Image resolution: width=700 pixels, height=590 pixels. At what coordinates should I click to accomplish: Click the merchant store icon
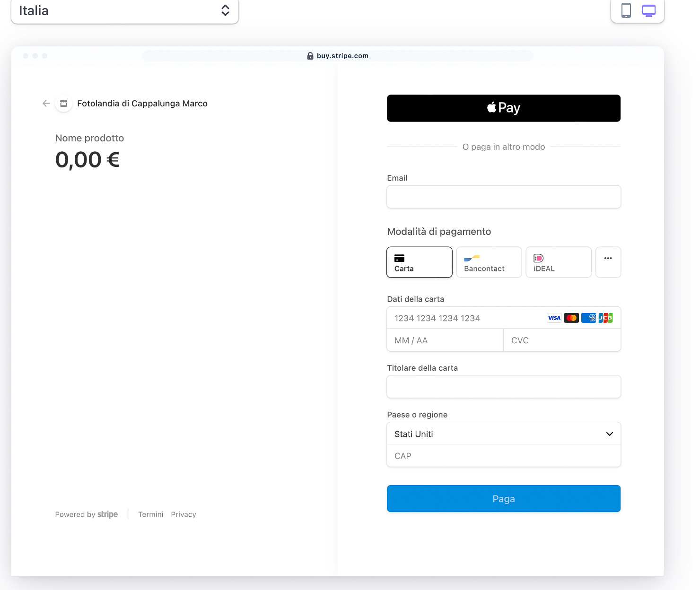click(64, 104)
